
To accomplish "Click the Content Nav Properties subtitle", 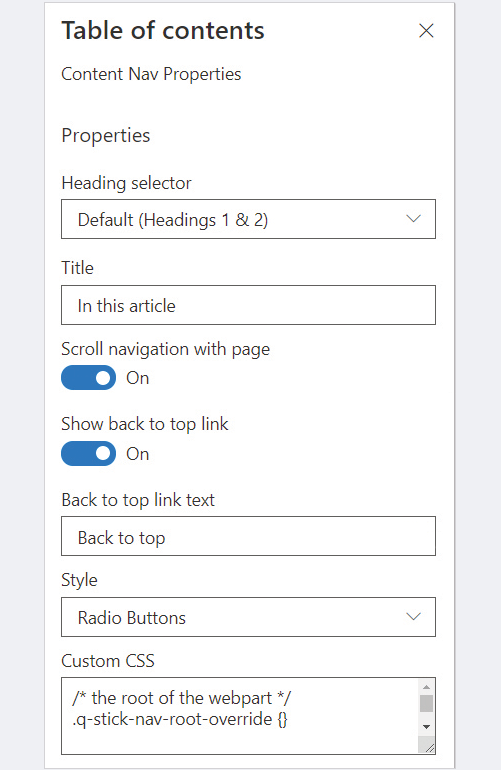I will 151,74.
